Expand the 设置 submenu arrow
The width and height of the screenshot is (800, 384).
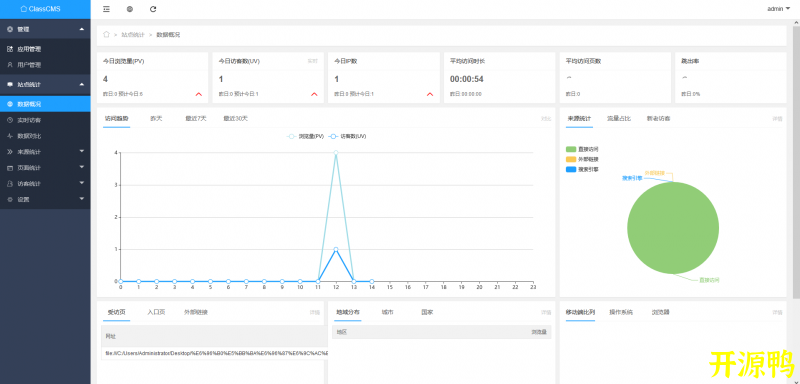[82, 199]
